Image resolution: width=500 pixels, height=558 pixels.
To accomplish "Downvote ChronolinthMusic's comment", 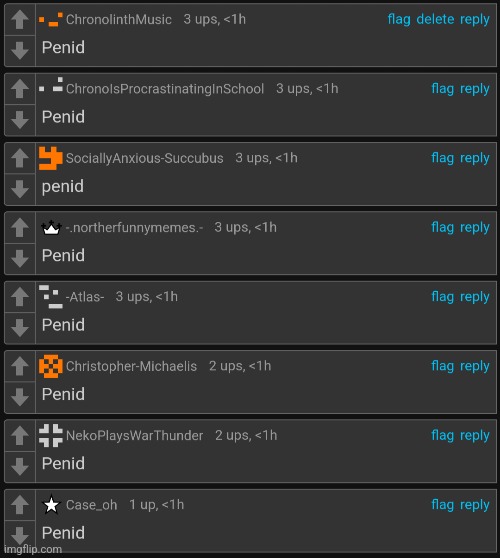I will tap(20, 51).
